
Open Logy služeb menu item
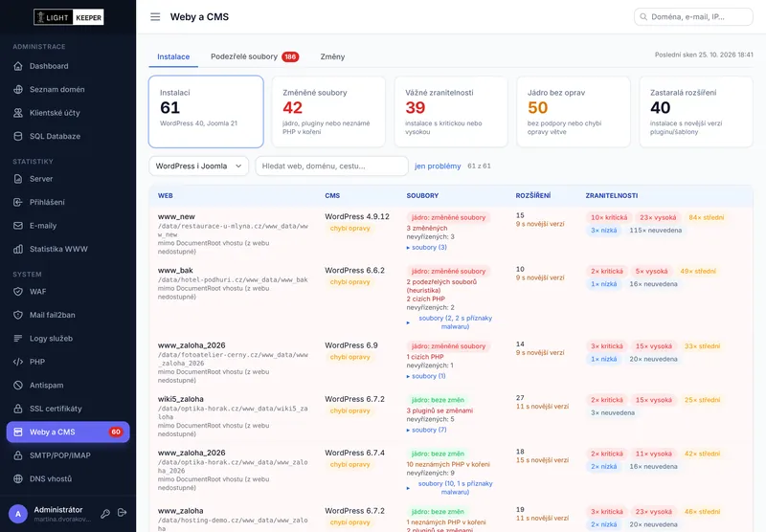coord(68,338)
